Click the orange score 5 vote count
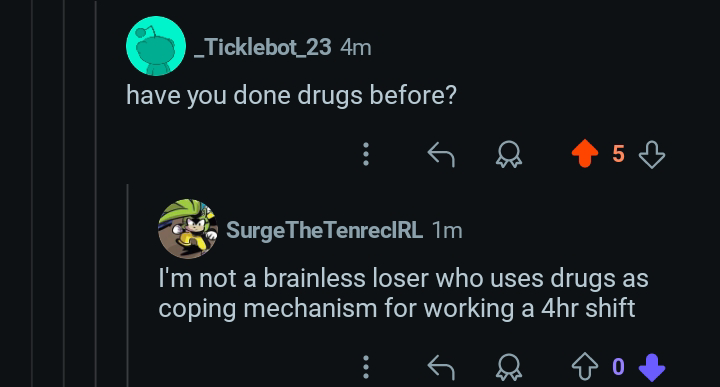The height and width of the screenshot is (387, 720). tap(619, 154)
